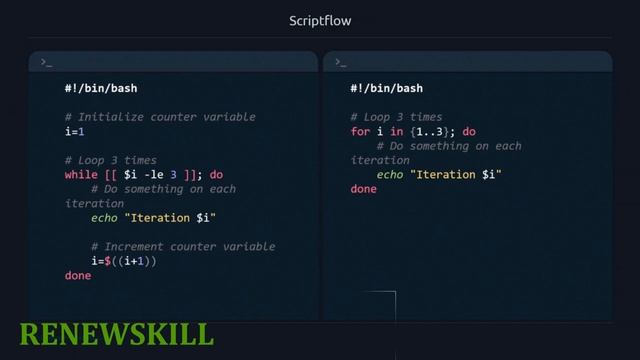Click the right panel's "# Do something on each" comment

point(449,146)
